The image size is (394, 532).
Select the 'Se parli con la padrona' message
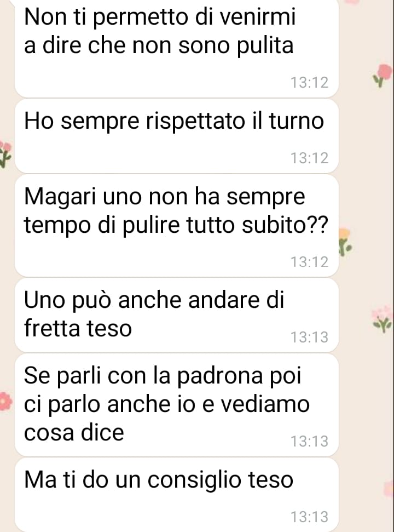(x=177, y=405)
